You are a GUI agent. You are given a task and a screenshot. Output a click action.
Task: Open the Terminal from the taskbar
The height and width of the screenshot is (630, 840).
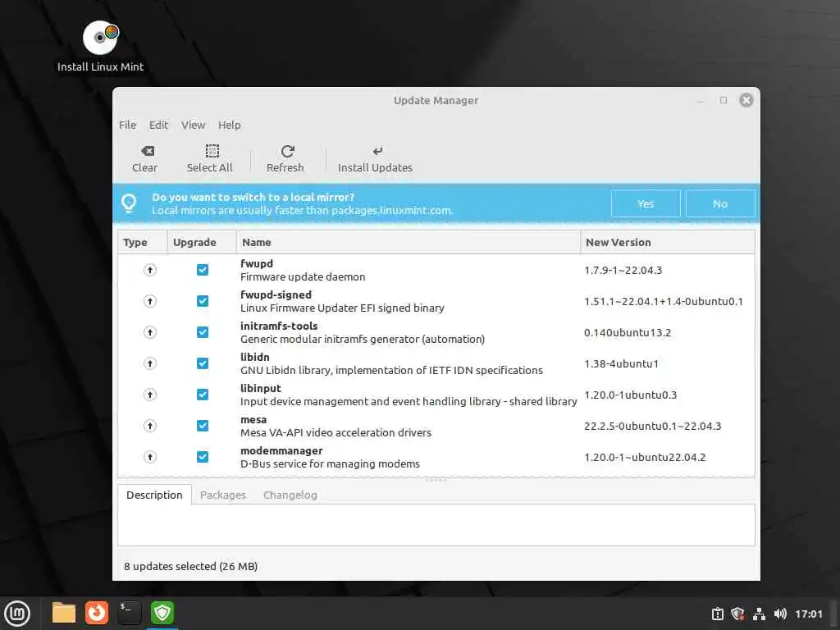(129, 613)
